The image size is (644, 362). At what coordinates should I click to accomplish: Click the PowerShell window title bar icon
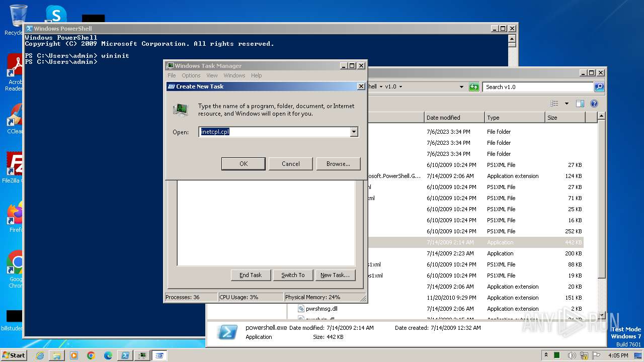[29, 29]
